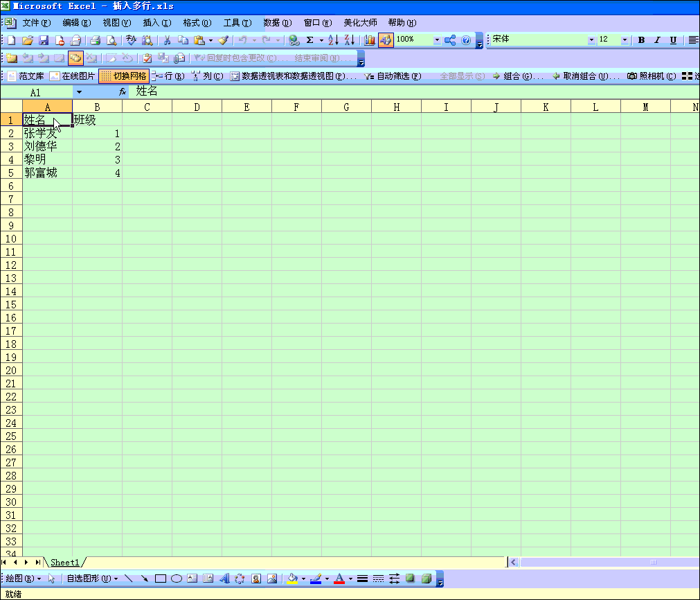
Task: Open the font name 宋体 dropdown
Action: [591, 40]
